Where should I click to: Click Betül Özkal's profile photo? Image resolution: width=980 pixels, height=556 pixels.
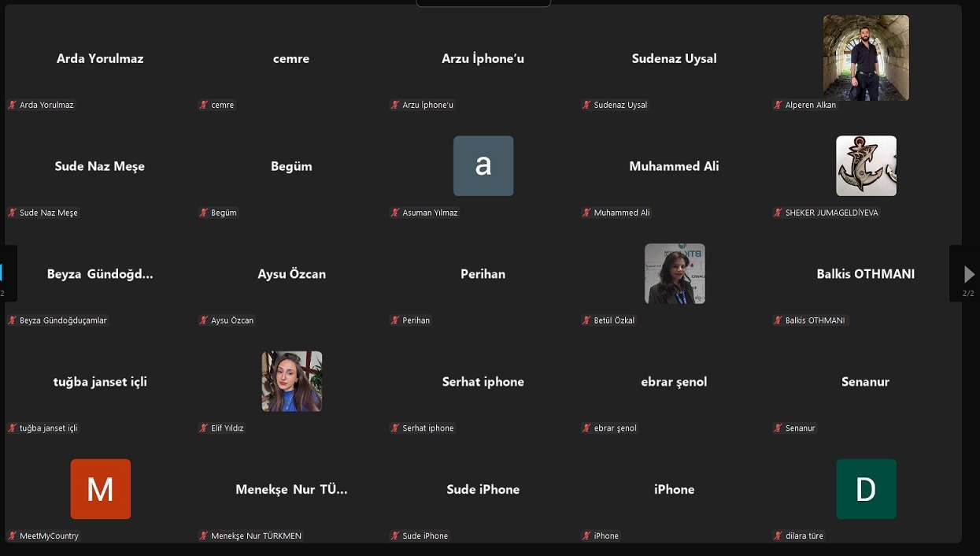(675, 273)
